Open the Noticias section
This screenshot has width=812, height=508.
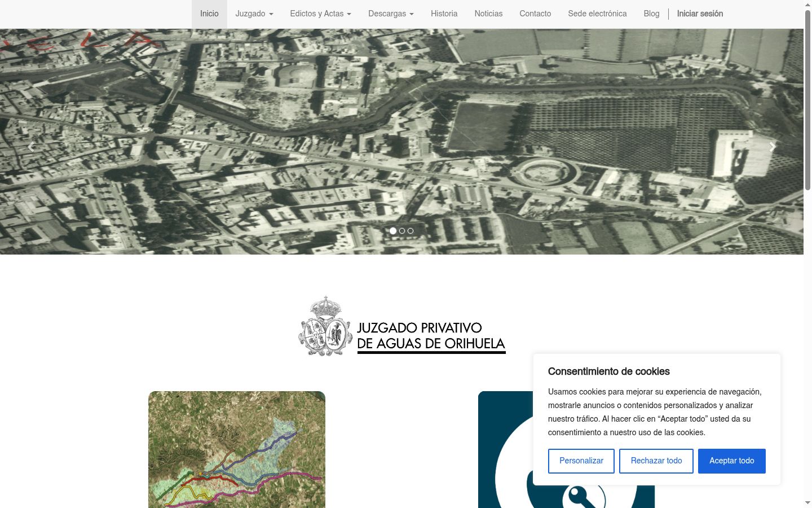click(488, 14)
